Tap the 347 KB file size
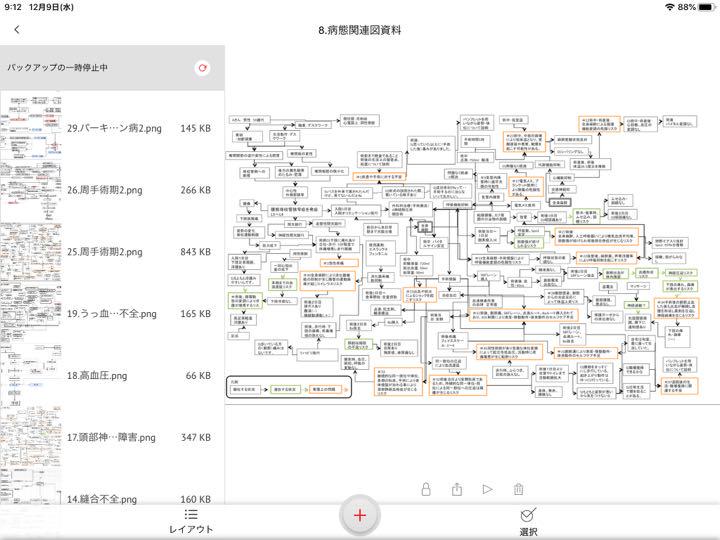This screenshot has height=540, width=720. point(196,437)
